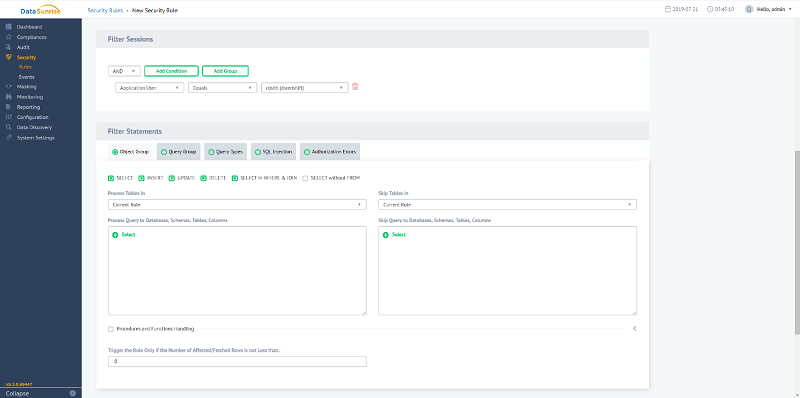Click the Masking icon in sidebar

tap(9, 86)
